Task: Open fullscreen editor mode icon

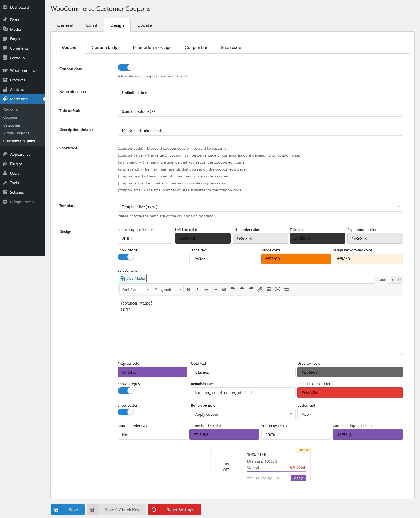Action: point(277,290)
